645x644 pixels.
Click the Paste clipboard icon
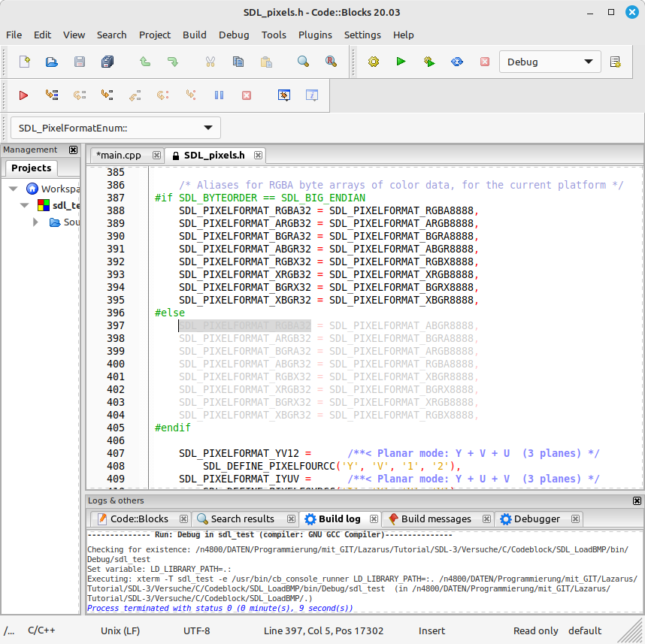pos(266,62)
